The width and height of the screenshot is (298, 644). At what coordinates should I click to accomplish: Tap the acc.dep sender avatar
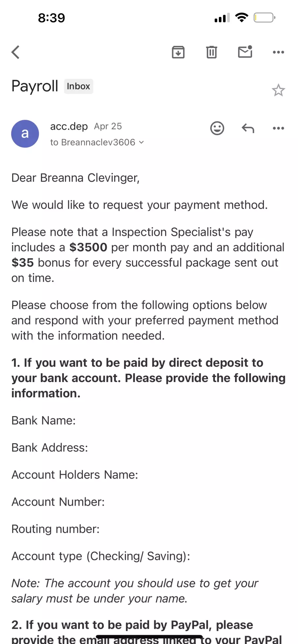pyautogui.click(x=25, y=134)
